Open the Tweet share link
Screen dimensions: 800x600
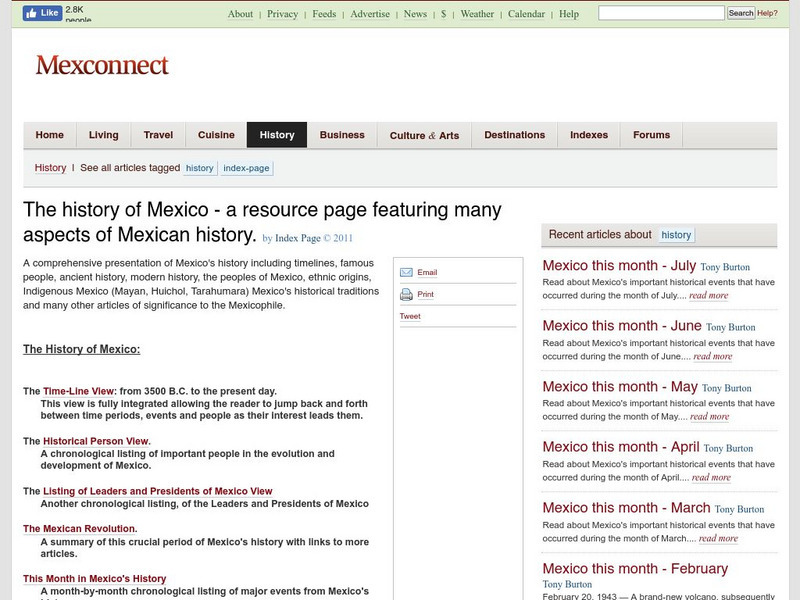click(410, 316)
